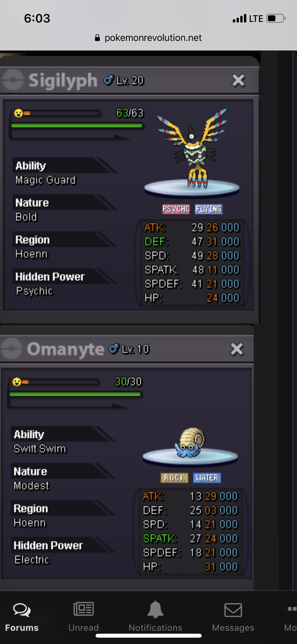The height and width of the screenshot is (644, 297).
Task: Open the Unread newspaper icon
Action: pos(84,609)
